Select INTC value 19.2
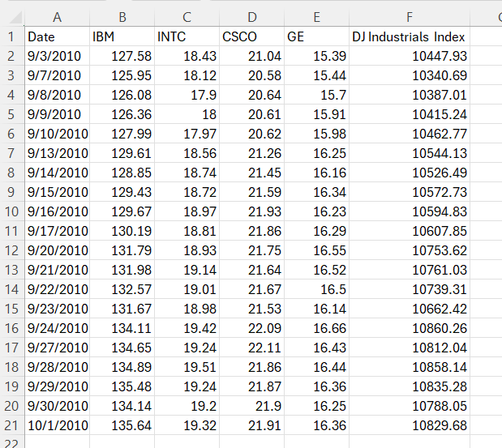The height and width of the screenshot is (448, 502). (x=187, y=406)
